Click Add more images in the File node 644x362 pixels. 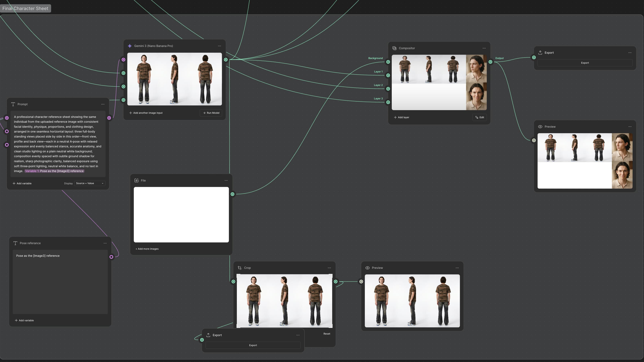coord(147,249)
